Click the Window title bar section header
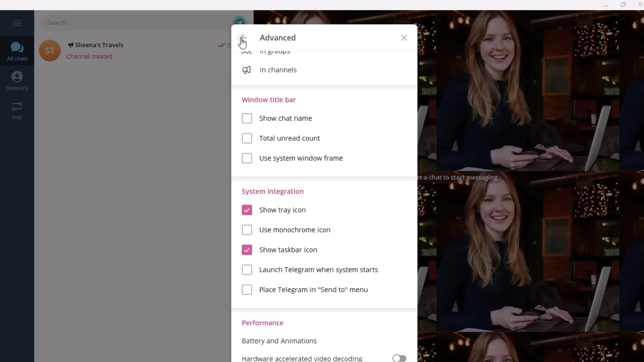This screenshot has width=644, height=362. (x=268, y=100)
